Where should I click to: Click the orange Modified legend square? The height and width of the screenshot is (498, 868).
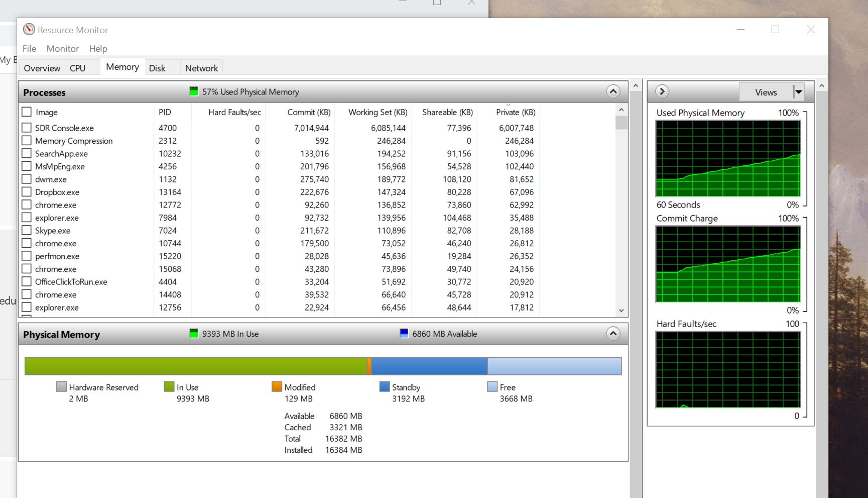coord(277,387)
